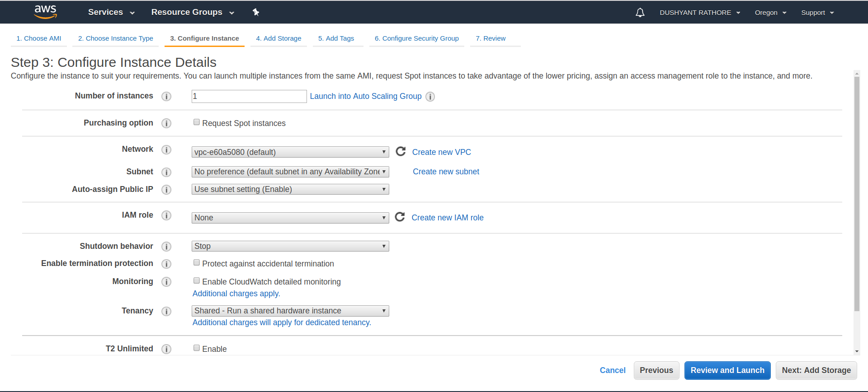Refresh the IAM role list
868x392 pixels.
pyautogui.click(x=400, y=217)
